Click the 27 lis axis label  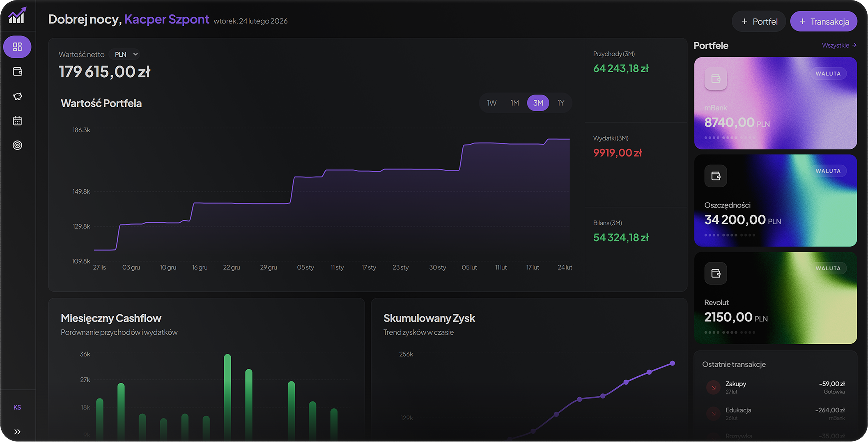pyautogui.click(x=99, y=267)
